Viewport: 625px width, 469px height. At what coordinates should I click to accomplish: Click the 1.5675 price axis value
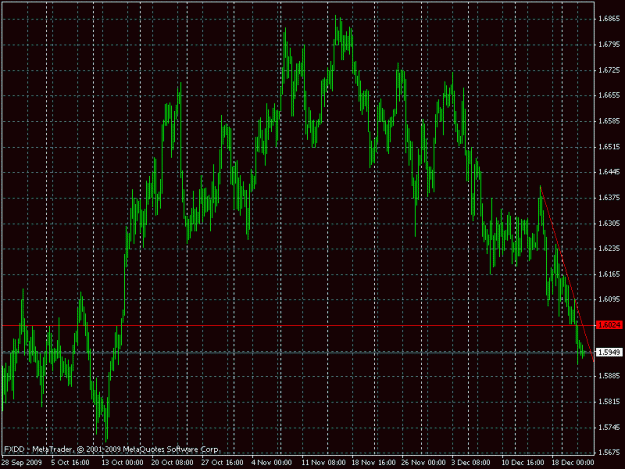[x=609, y=453]
